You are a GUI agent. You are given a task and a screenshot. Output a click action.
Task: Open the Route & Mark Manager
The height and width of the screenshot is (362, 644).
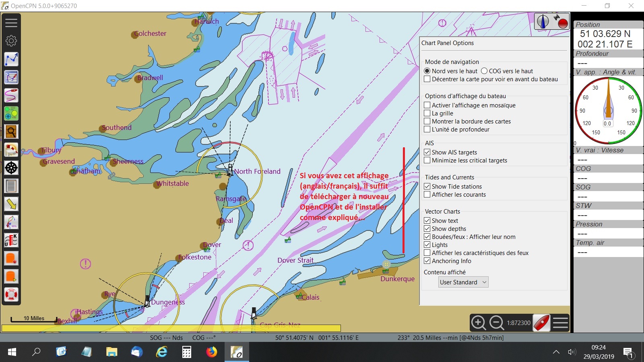coord(11,77)
